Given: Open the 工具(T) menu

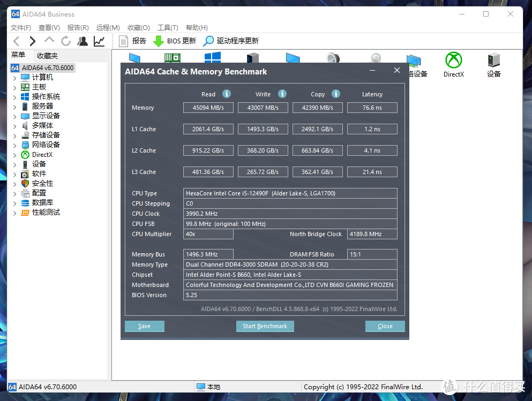Looking at the screenshot, I should point(168,28).
